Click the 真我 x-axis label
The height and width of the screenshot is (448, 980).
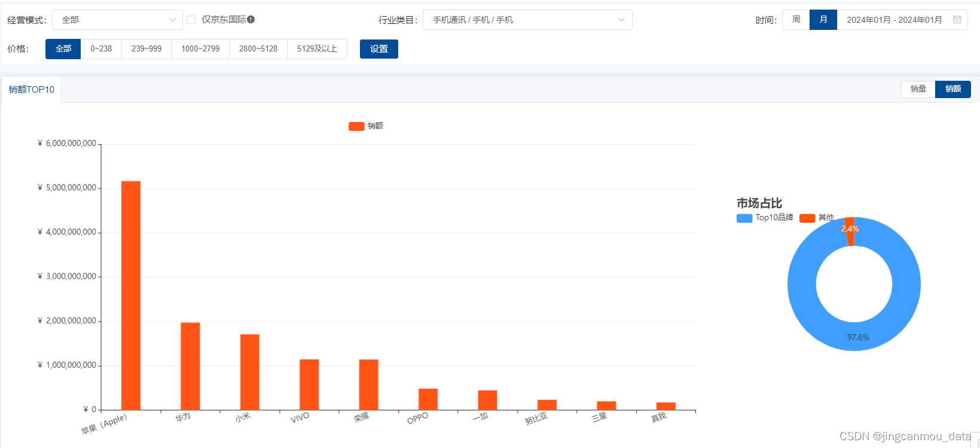coord(659,417)
